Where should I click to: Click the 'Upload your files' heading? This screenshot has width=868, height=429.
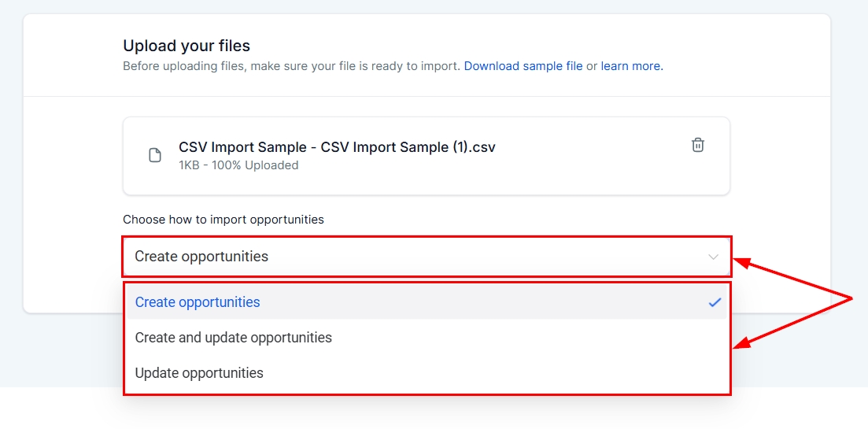[x=187, y=46]
